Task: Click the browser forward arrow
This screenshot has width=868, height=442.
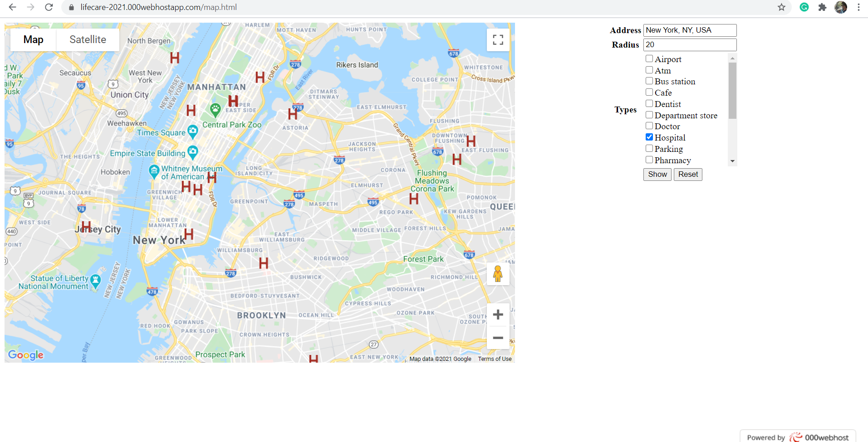Action: coord(30,7)
